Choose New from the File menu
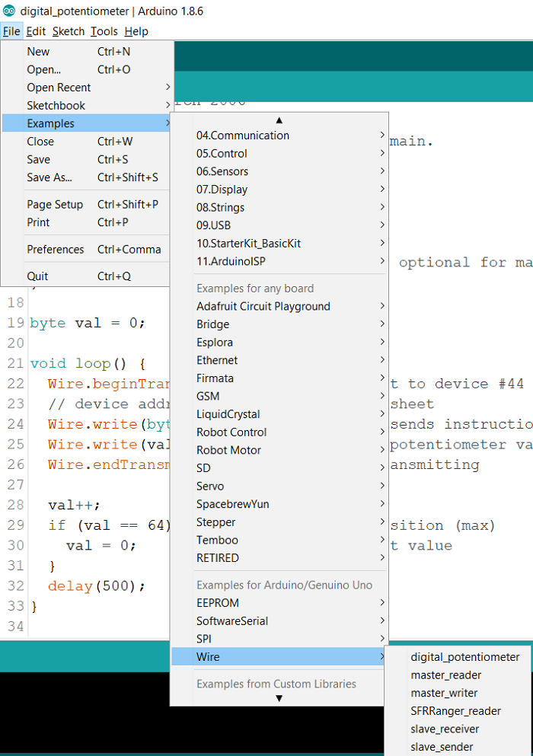 click(87, 52)
